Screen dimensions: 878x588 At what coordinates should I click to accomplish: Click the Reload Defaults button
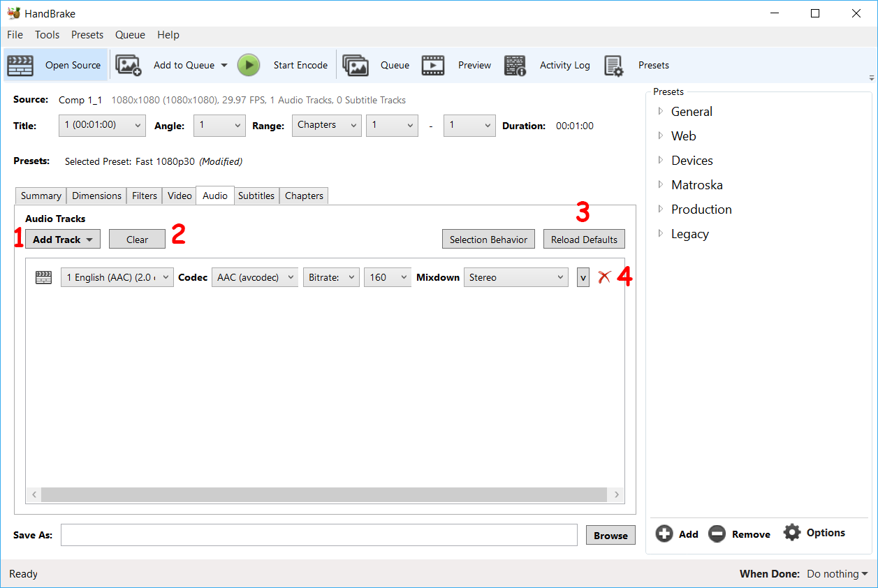tap(585, 240)
